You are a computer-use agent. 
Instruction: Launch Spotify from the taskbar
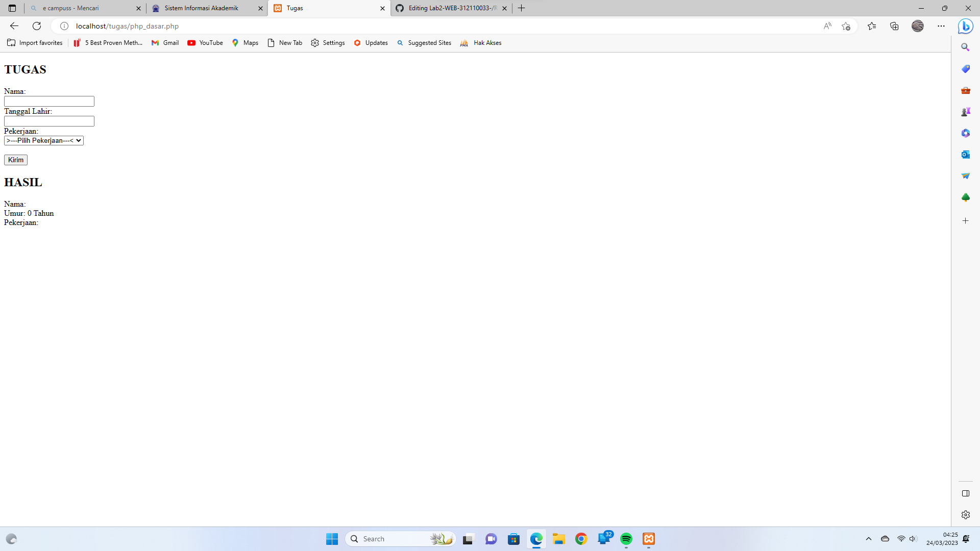[626, 539]
